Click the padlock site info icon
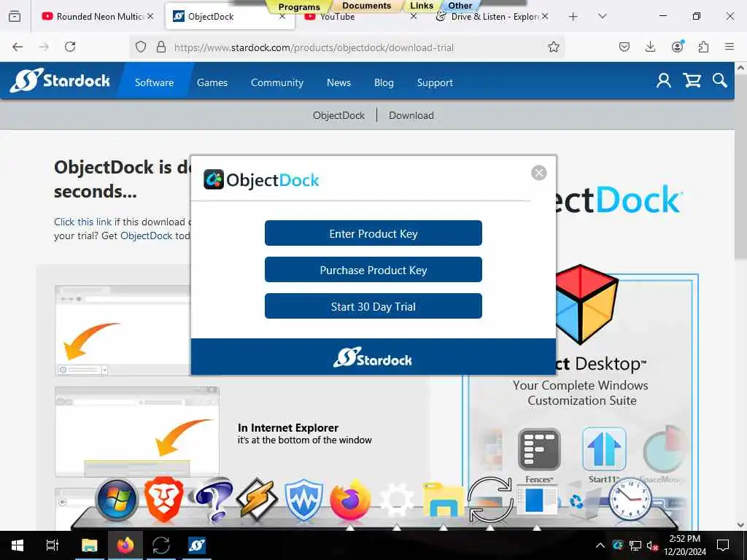This screenshot has height=560, width=747. click(x=161, y=47)
